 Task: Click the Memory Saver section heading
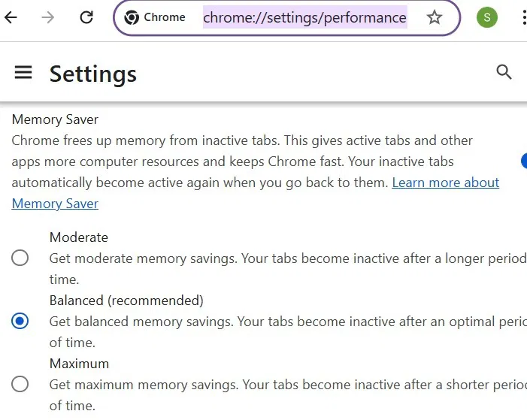click(x=55, y=119)
